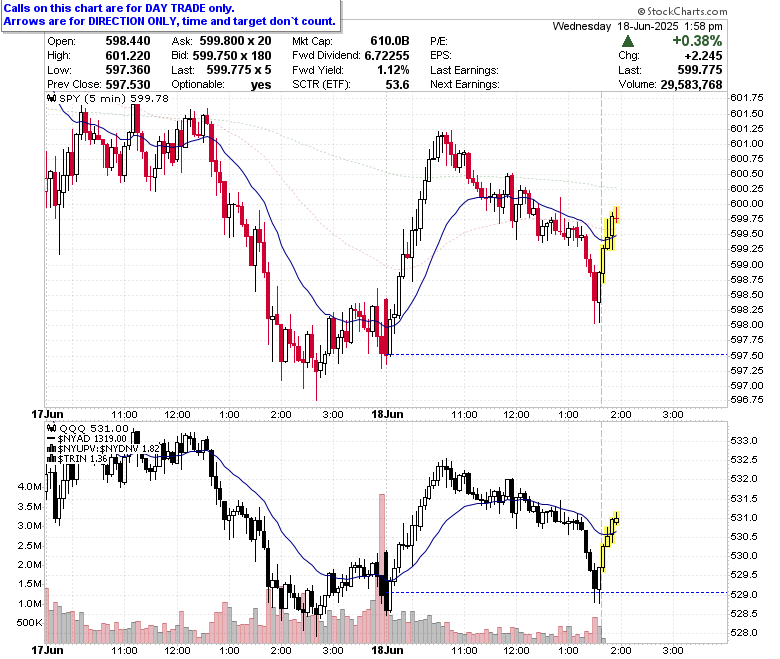Click the Wednesday 18-Jun-2025 1:58 pm timestamp
Viewport: 780px width, 659px height.
pos(637,26)
